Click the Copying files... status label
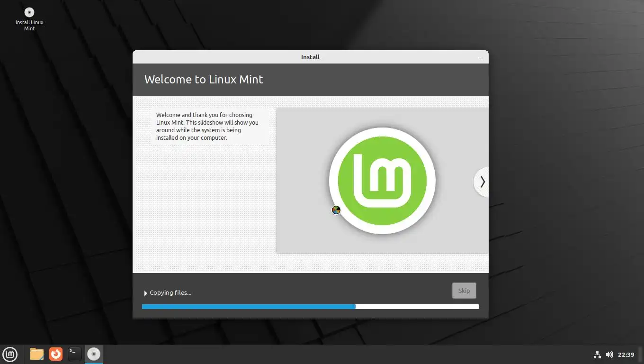Image resolution: width=644 pixels, height=364 pixels. coord(170,293)
